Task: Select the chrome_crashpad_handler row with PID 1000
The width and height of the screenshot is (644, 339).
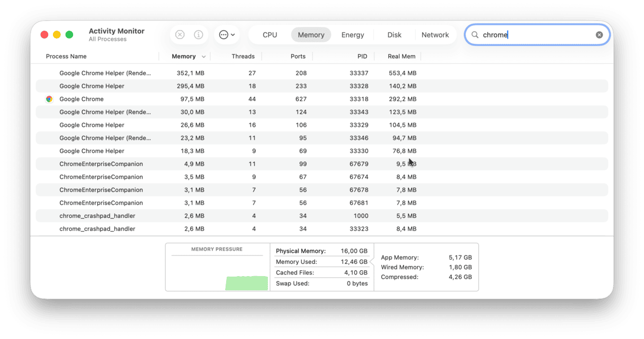Action: 97,216
